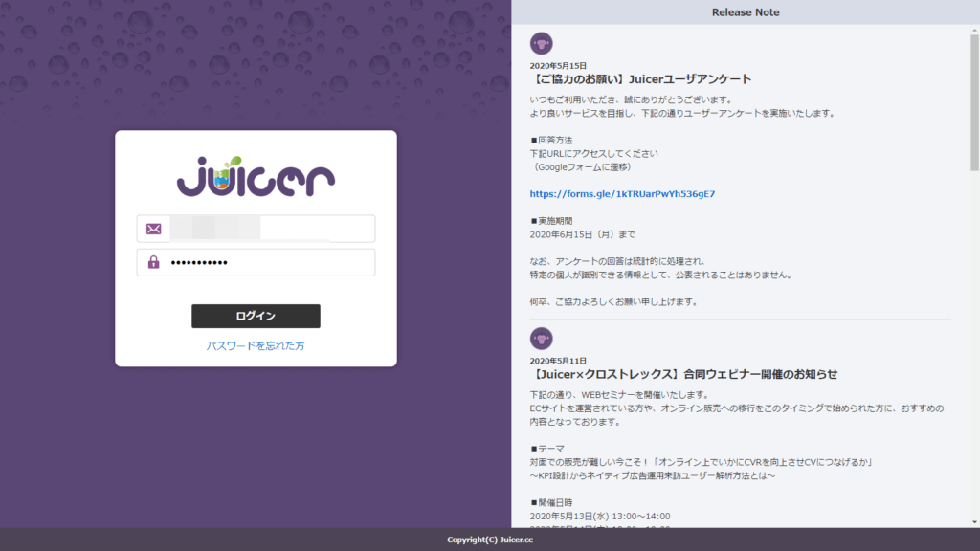Click the KPI設計からネイティブ広告運用 subtitle line
The width and height of the screenshot is (980, 551).
(x=653, y=475)
